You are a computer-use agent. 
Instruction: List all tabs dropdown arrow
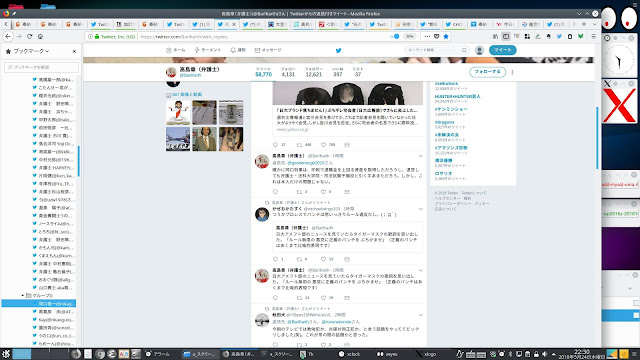pos(594,24)
